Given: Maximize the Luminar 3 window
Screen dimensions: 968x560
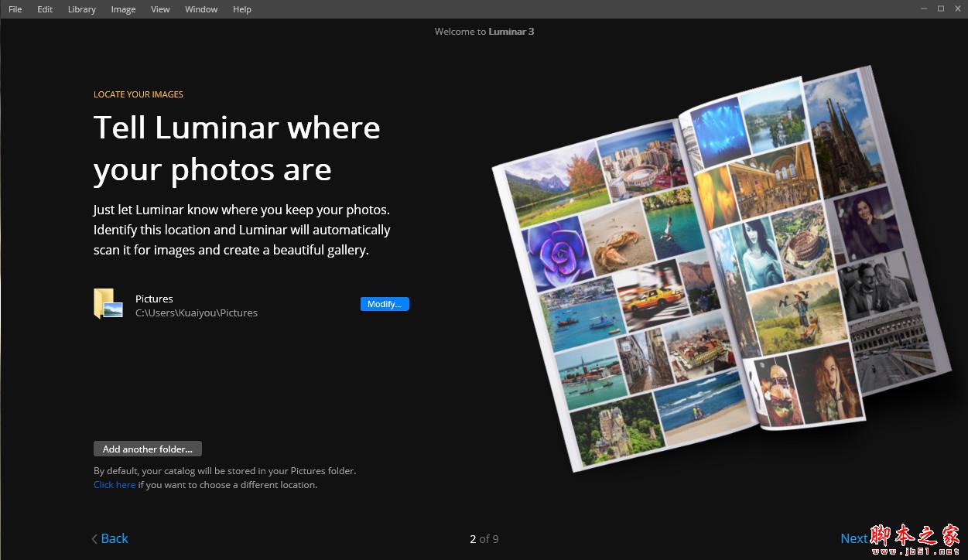Looking at the screenshot, I should (x=940, y=9).
